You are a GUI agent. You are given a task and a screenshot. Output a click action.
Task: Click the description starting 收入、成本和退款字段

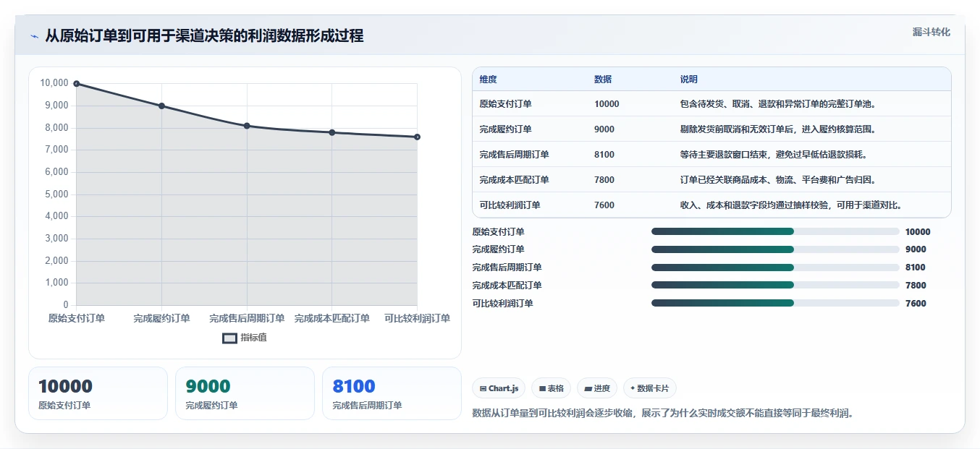tap(793, 205)
